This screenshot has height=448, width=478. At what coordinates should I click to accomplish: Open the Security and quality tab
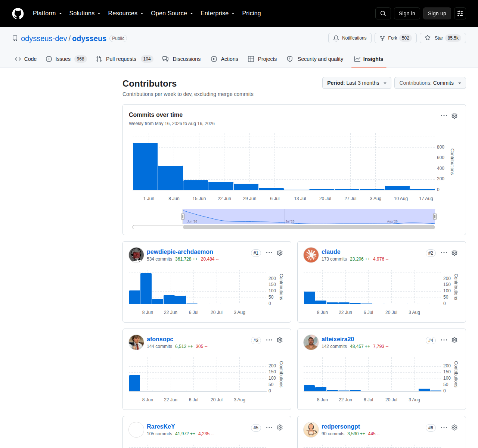[316, 59]
